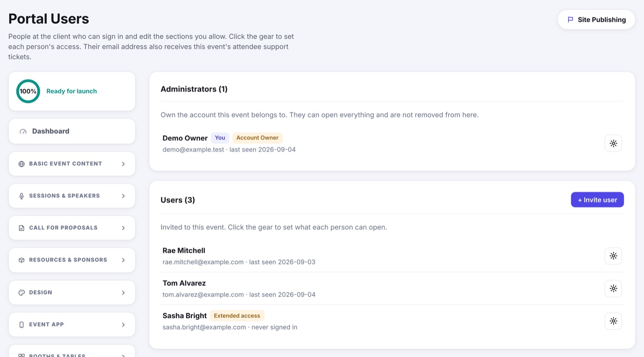Click the Demo Owner name

(185, 138)
